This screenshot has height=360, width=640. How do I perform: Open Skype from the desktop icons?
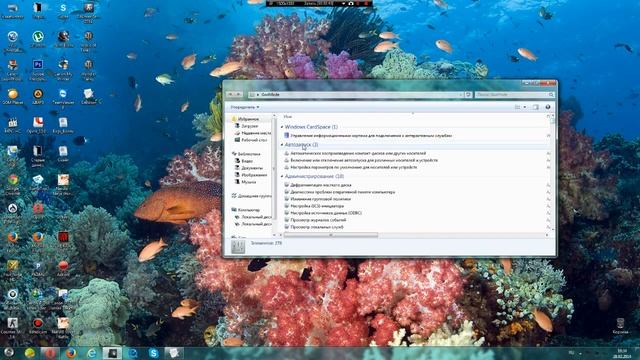click(63, 11)
